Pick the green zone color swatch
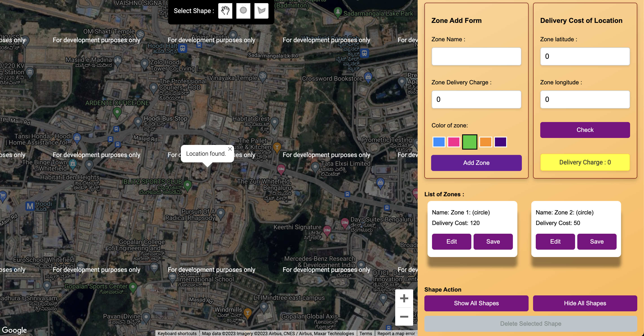Screen dimensions: 644x336 click(470, 142)
